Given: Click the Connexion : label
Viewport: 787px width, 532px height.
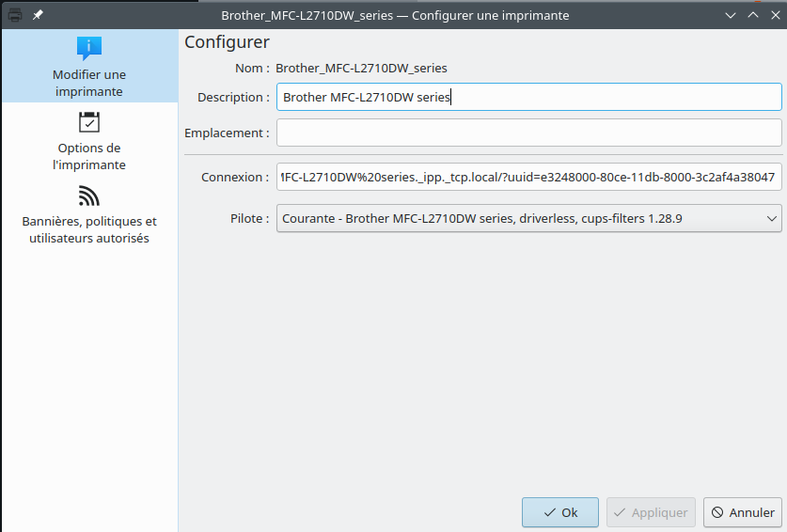Looking at the screenshot, I should tap(235, 177).
